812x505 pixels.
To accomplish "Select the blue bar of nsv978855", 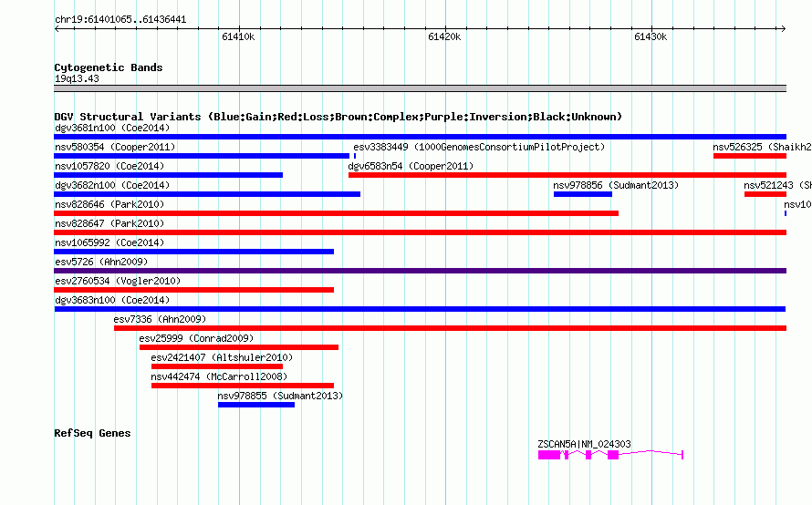I will tap(256, 405).
